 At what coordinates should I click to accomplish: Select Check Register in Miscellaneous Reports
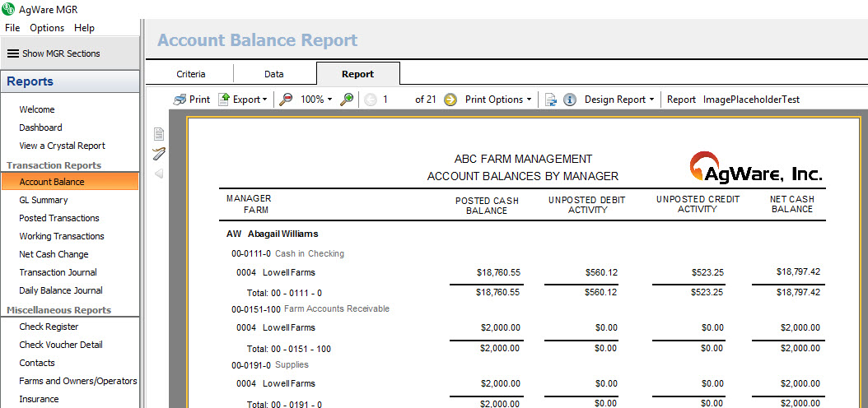(49, 327)
